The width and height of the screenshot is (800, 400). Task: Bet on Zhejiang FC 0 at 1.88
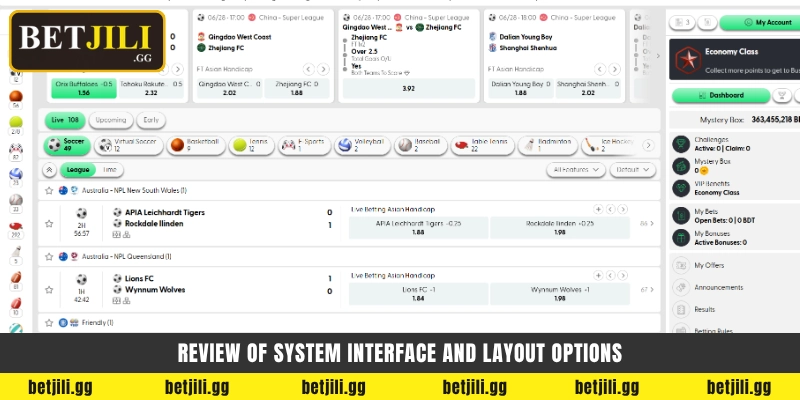click(x=297, y=88)
